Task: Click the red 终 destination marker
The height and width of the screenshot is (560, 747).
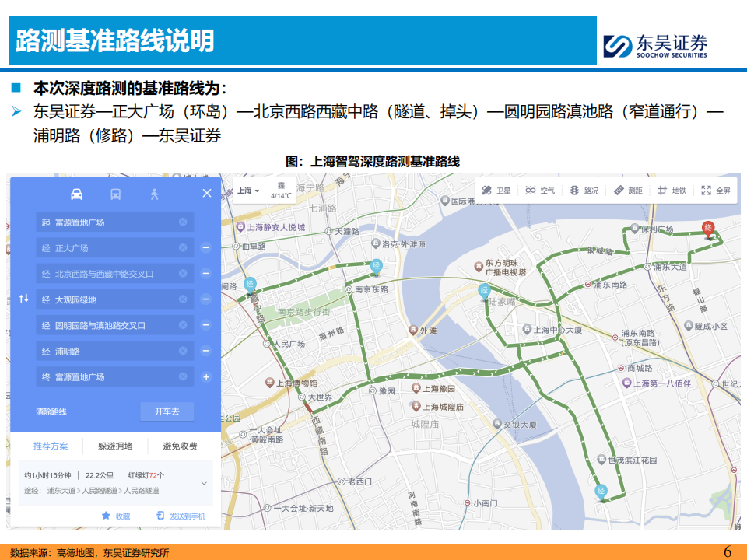Action: (708, 229)
